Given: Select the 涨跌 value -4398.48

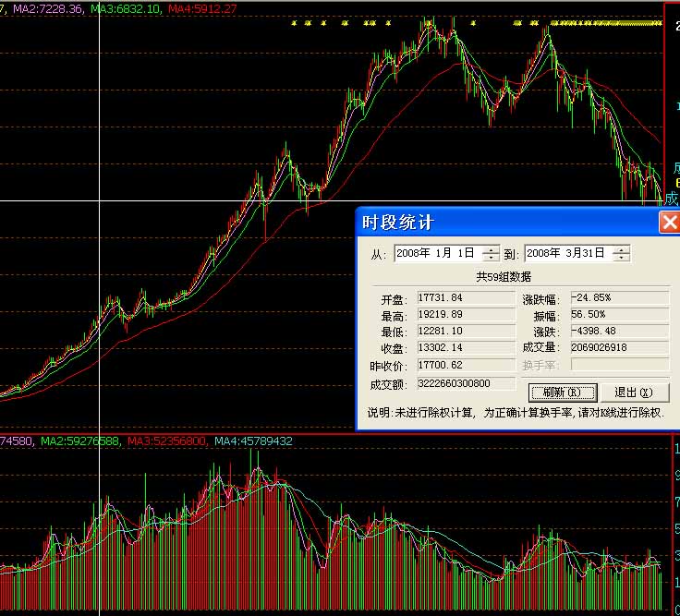Looking at the screenshot, I should (620, 331).
